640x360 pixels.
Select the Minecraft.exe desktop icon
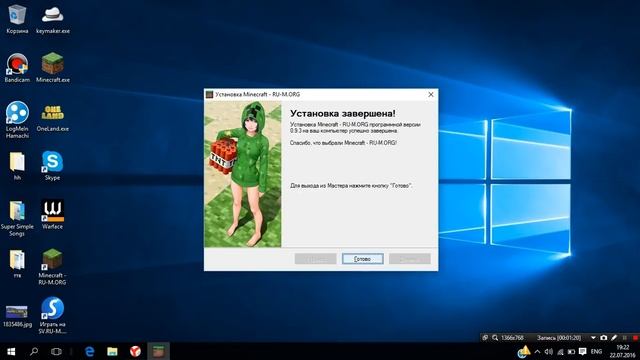tap(53, 68)
